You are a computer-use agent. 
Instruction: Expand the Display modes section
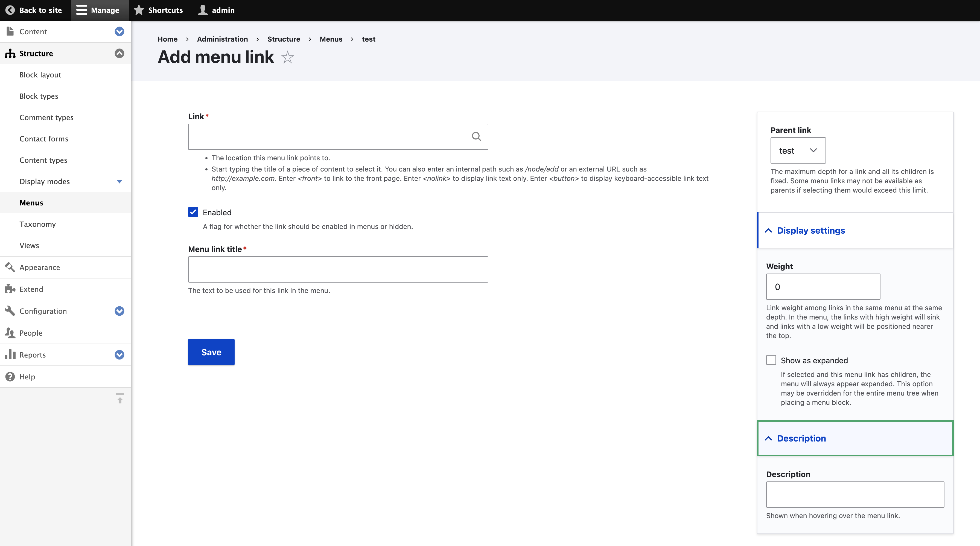[119, 181]
